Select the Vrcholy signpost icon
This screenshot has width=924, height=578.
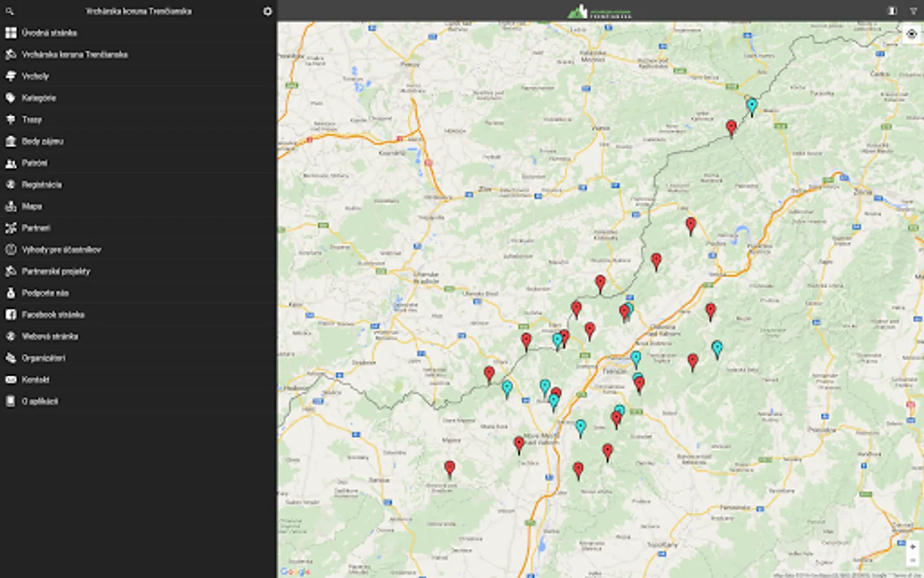click(x=10, y=76)
